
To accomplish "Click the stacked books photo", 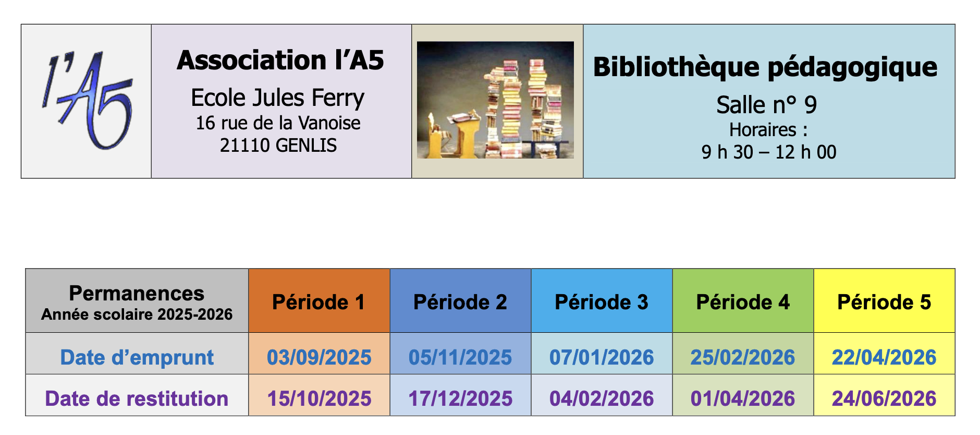I will [495, 100].
